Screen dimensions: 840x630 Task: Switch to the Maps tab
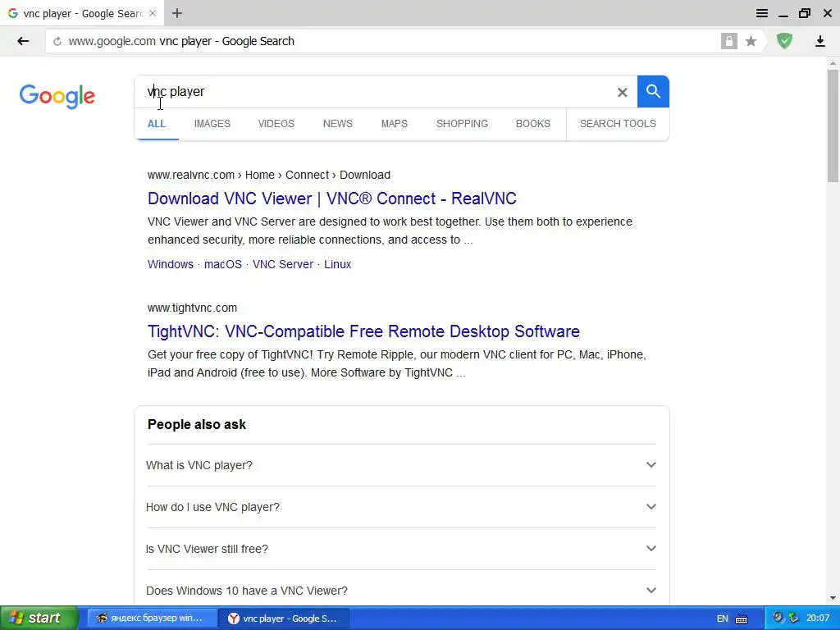[x=395, y=124]
